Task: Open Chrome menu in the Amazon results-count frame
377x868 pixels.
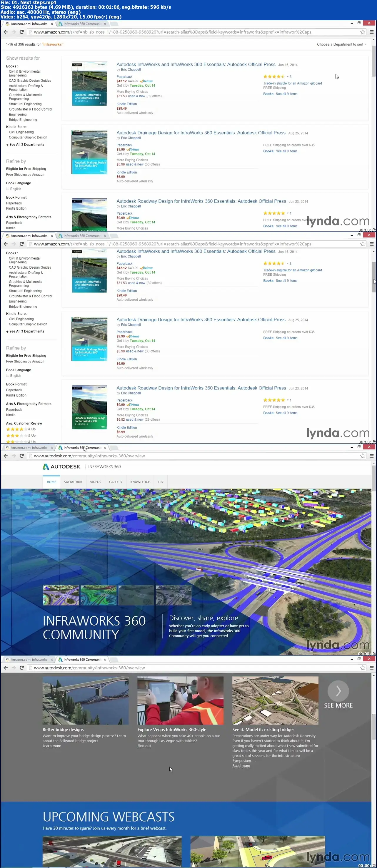Action: [x=372, y=32]
